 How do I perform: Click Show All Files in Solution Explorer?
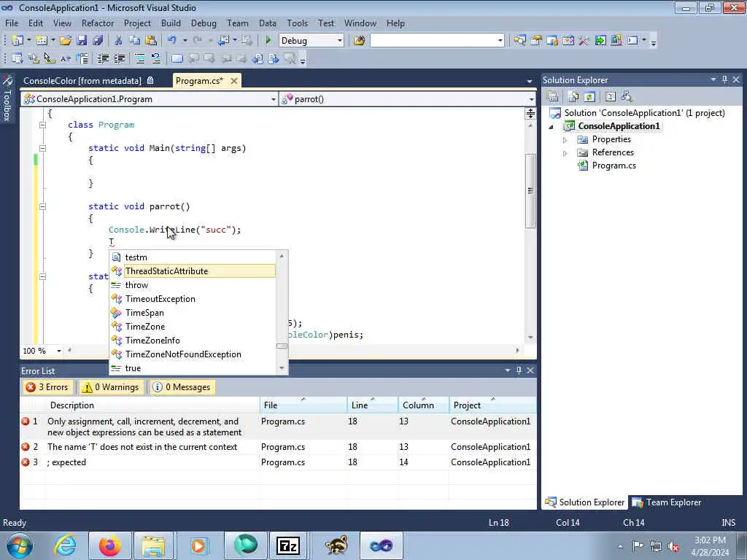(573, 97)
